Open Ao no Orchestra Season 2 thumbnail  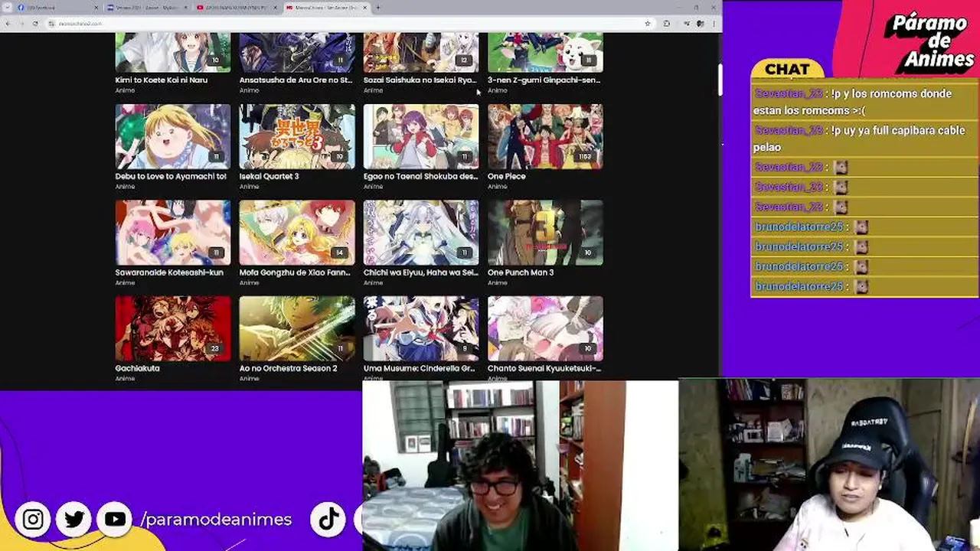(297, 328)
